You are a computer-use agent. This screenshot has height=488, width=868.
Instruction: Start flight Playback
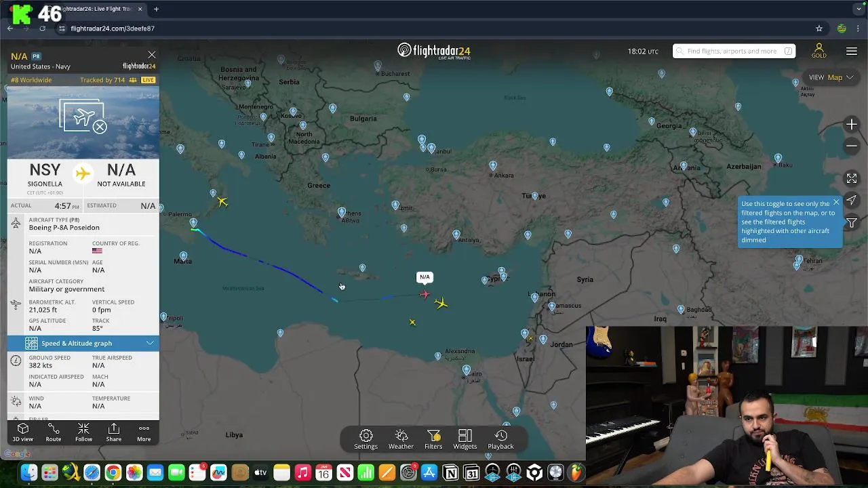pyautogui.click(x=500, y=439)
